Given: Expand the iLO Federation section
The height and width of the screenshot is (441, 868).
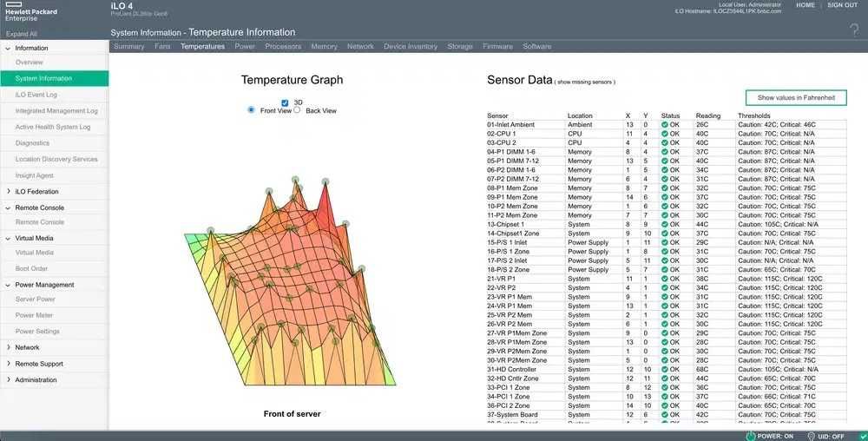Looking at the screenshot, I should point(8,192).
